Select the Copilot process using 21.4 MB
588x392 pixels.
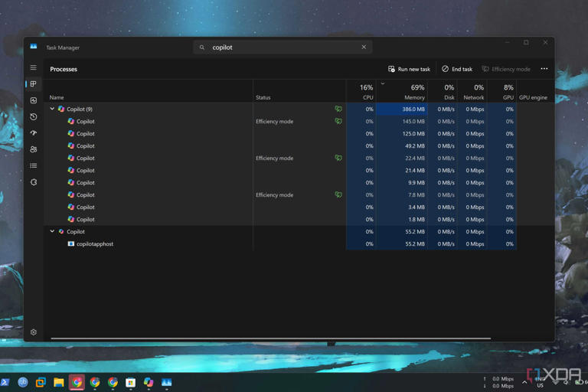(299, 170)
